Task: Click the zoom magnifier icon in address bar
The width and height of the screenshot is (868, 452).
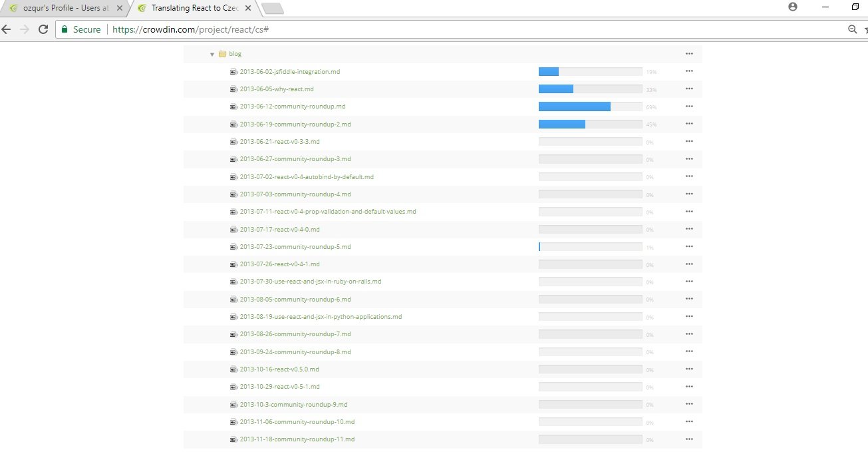Action: [853, 29]
